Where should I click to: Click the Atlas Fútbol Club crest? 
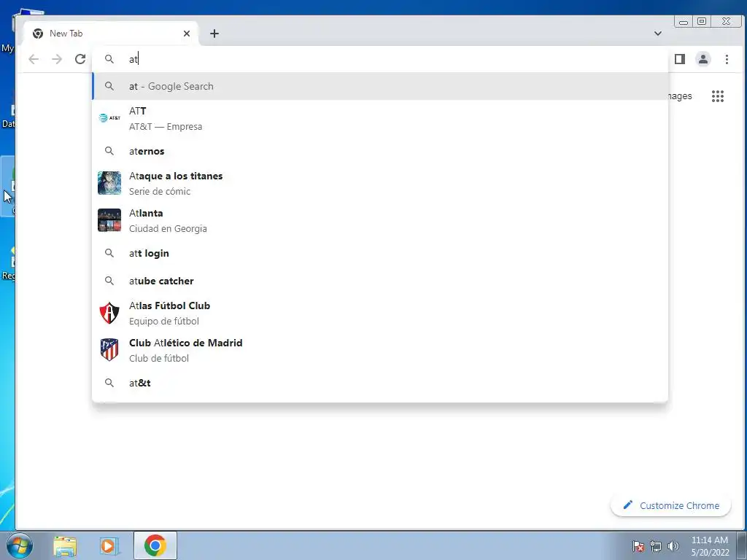[x=109, y=313]
